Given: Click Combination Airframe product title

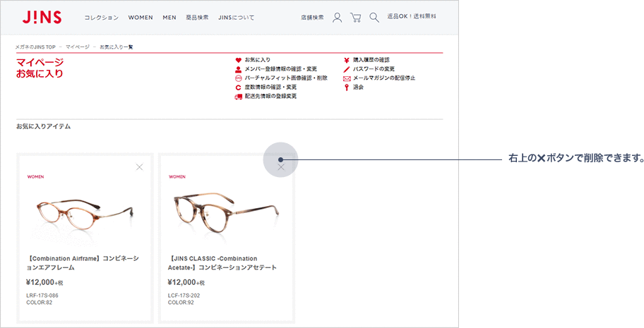Looking at the screenshot, I should coord(83,263).
